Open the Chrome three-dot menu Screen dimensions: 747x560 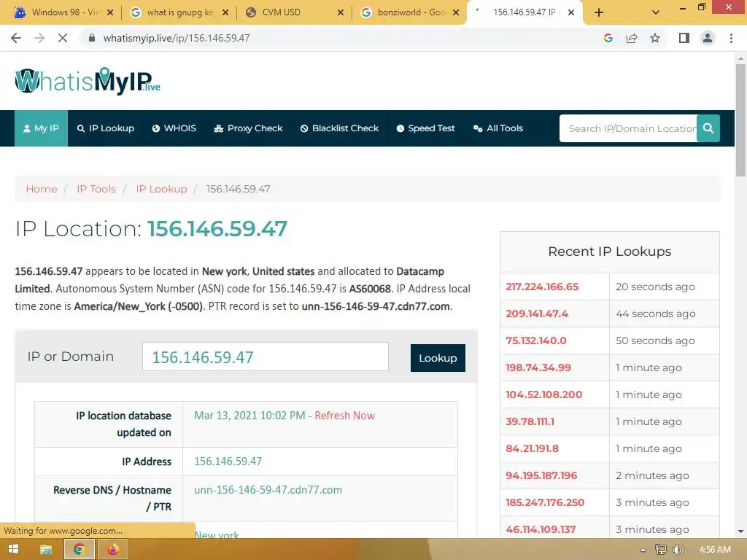coord(731,38)
